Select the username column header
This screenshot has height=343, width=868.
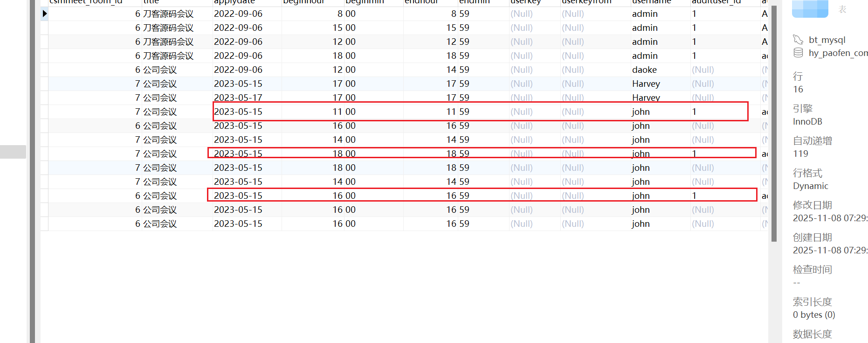tap(651, 2)
